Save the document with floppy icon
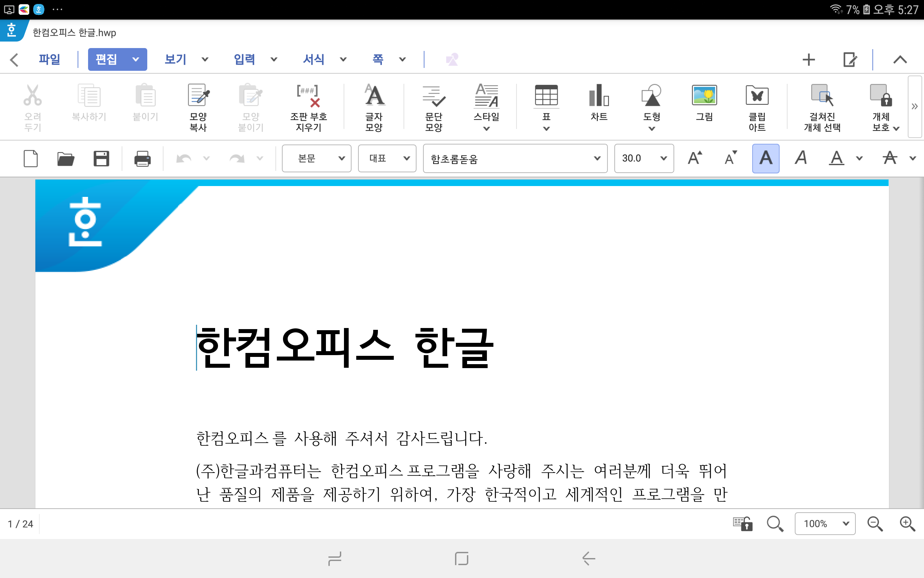Viewport: 924px width, 578px height. pyautogui.click(x=101, y=159)
